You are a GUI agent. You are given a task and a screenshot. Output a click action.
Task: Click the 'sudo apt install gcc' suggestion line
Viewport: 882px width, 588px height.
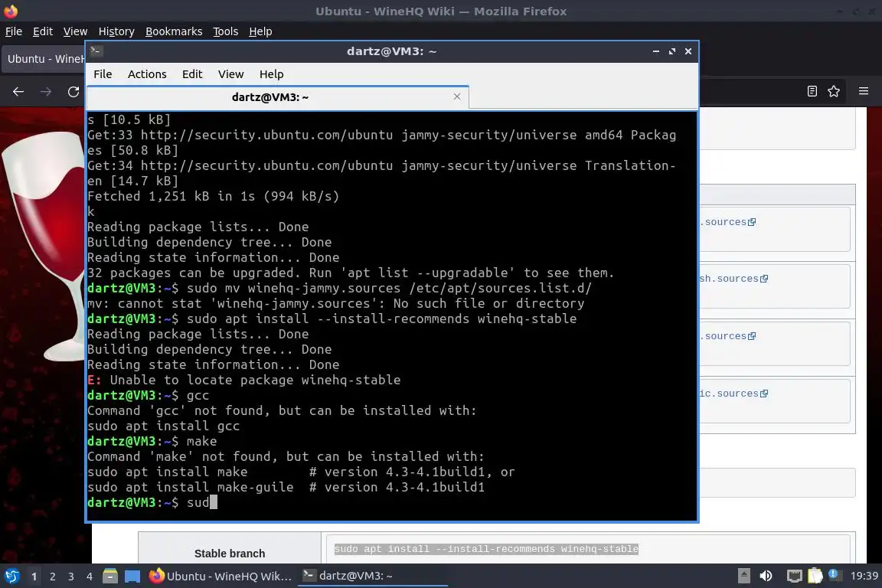click(x=163, y=426)
